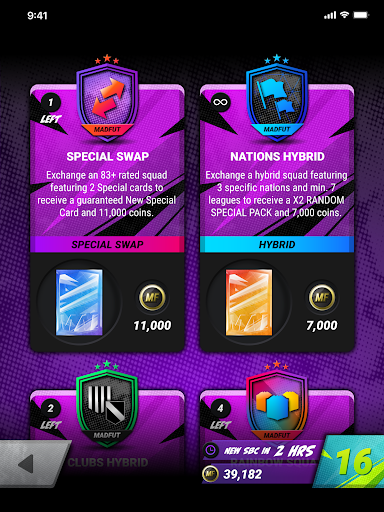Tap the MF coin icon above 11,000

pyautogui.click(x=152, y=297)
